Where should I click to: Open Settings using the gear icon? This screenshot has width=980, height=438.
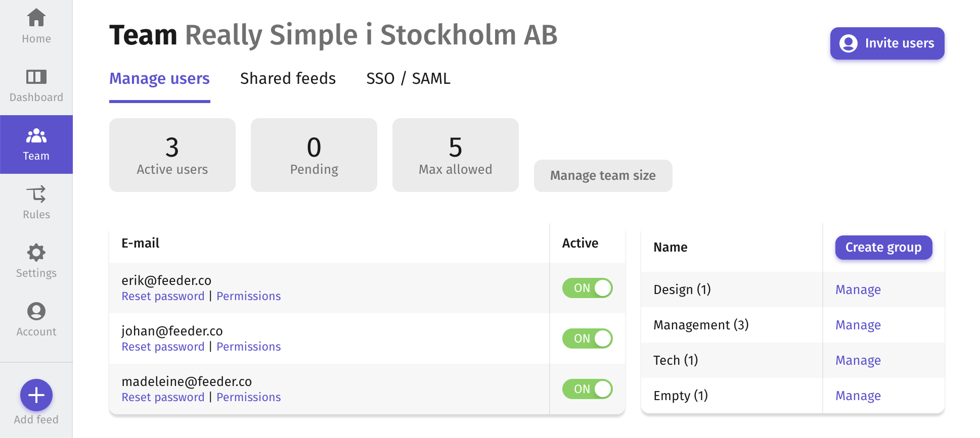[x=36, y=253]
